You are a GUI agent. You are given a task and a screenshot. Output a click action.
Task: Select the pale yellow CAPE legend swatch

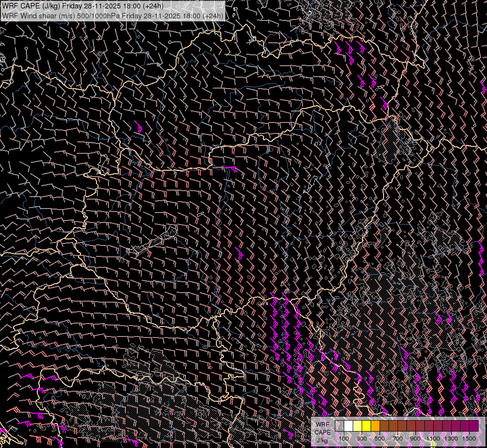point(358,426)
